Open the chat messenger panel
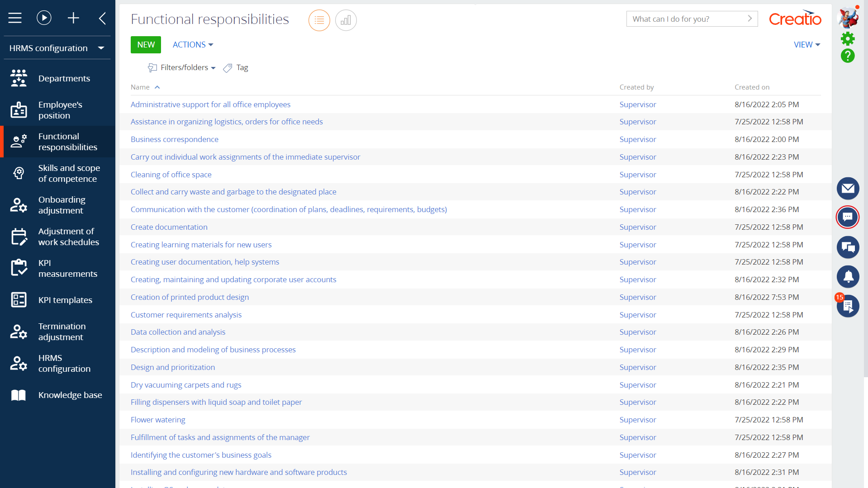Image resolution: width=868 pixels, height=488 pixels. 848,217
